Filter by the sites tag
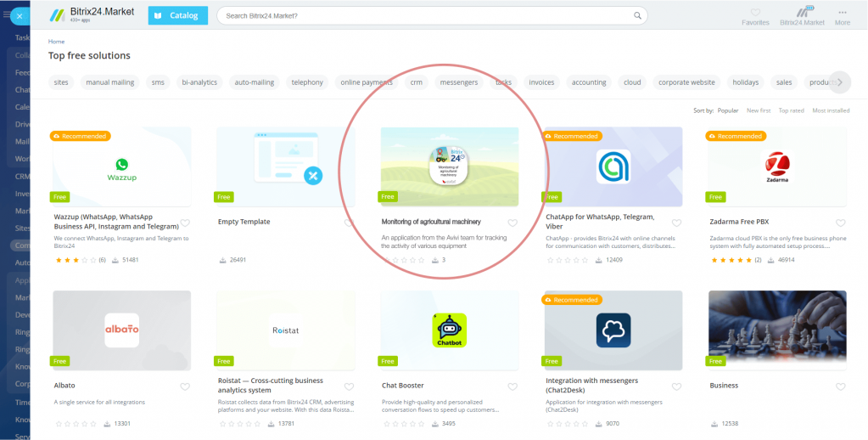This screenshot has width=868, height=440. point(61,82)
